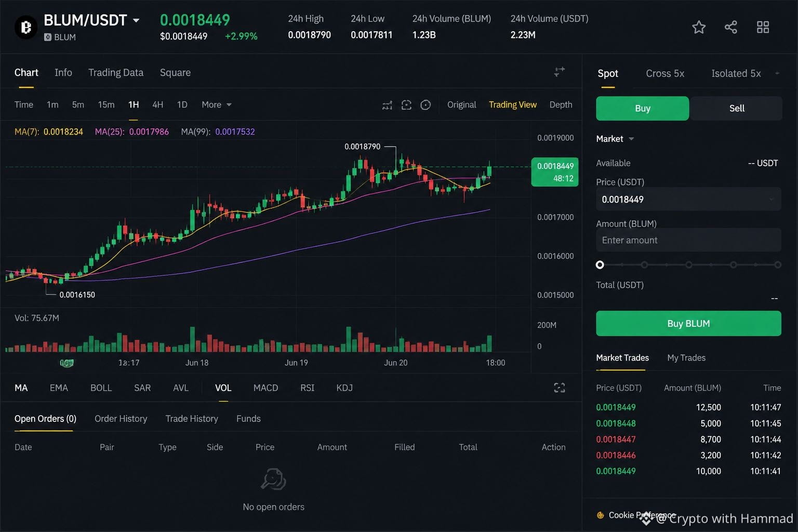
Task: Open the Square tab
Action: 175,72
